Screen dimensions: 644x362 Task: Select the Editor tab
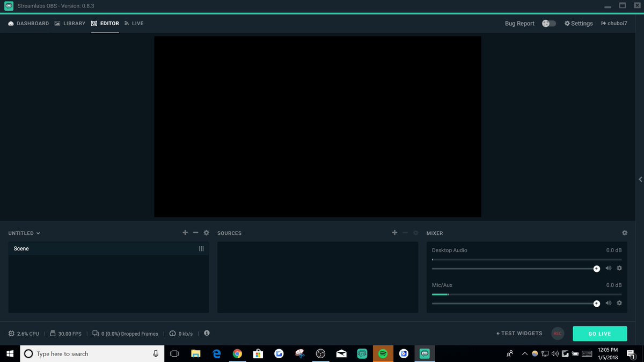pos(105,24)
